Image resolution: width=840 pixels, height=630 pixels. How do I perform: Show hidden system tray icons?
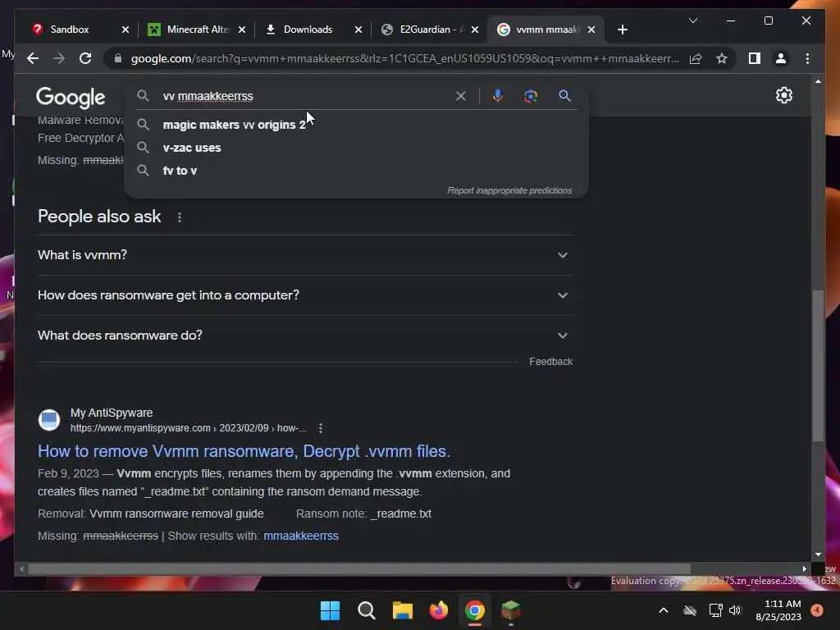pyautogui.click(x=663, y=610)
